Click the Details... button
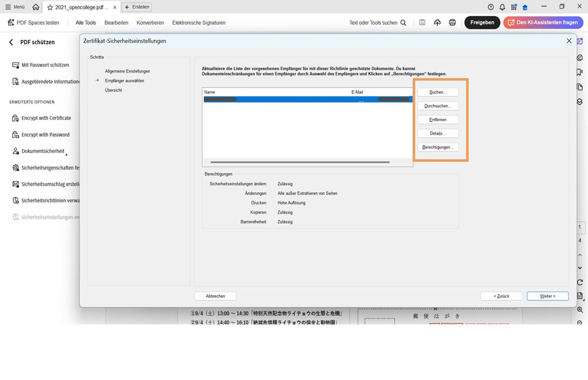588x380 pixels. tap(438, 134)
